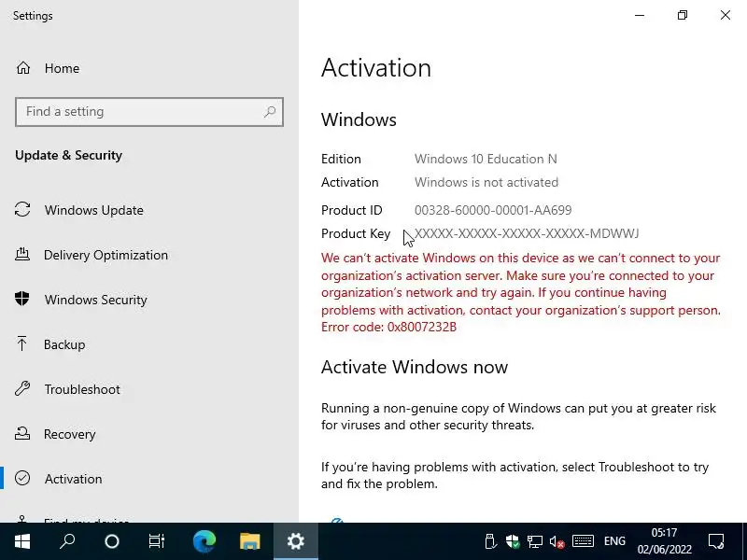Open the Action Center notifications icon
747x560 pixels.
click(716, 541)
